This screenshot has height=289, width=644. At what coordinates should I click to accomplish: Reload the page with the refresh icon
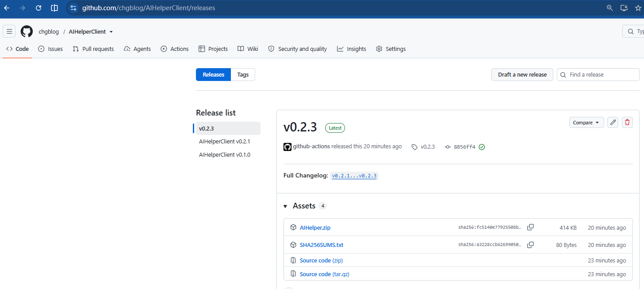click(x=38, y=8)
